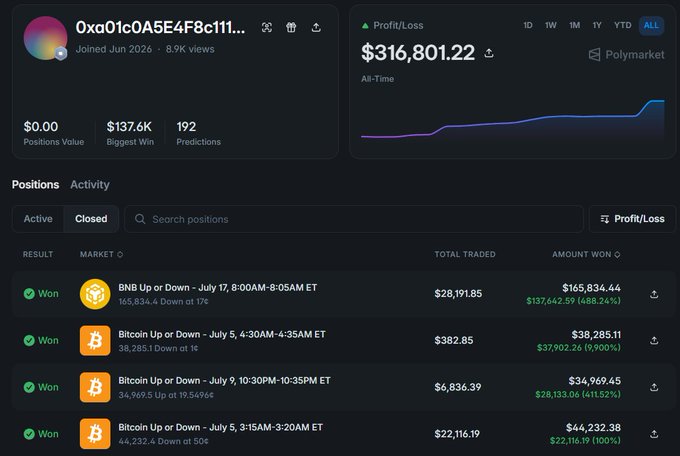
Task: Open the gradient profile avatar
Action: [x=45, y=38]
